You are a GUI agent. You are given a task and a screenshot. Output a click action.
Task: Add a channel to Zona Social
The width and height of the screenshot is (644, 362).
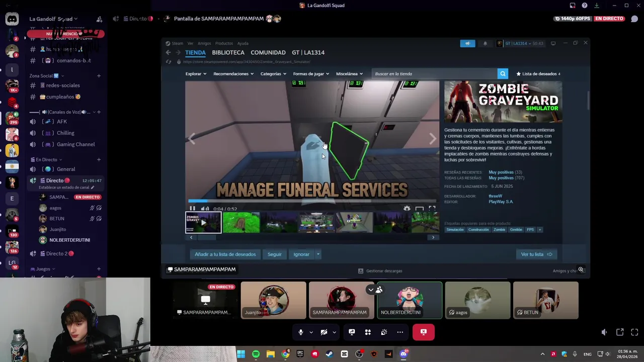tap(99, 76)
